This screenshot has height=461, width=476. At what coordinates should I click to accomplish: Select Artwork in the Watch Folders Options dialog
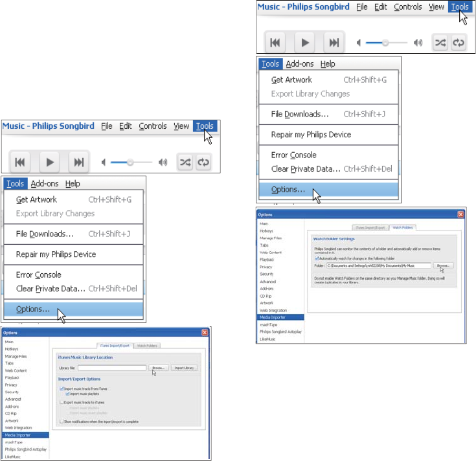[x=267, y=303]
